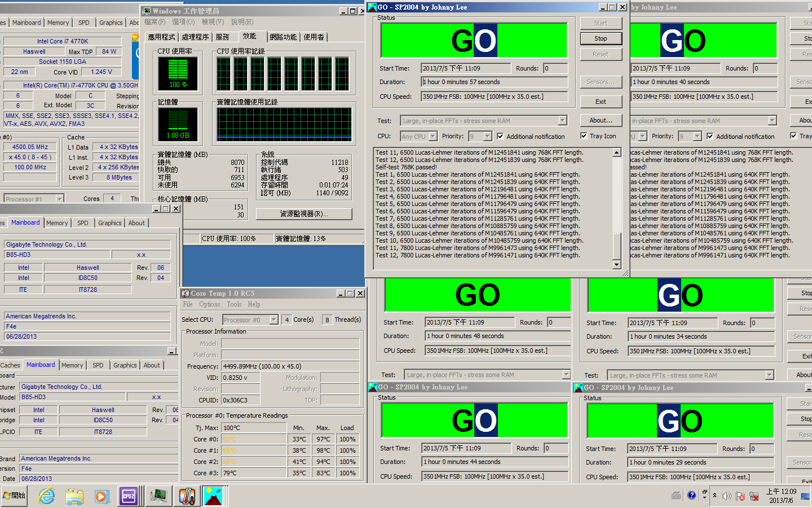Click title icon of SP2004 window showing 44 seconds
Viewport: 812px width, 508px height.
[373, 387]
